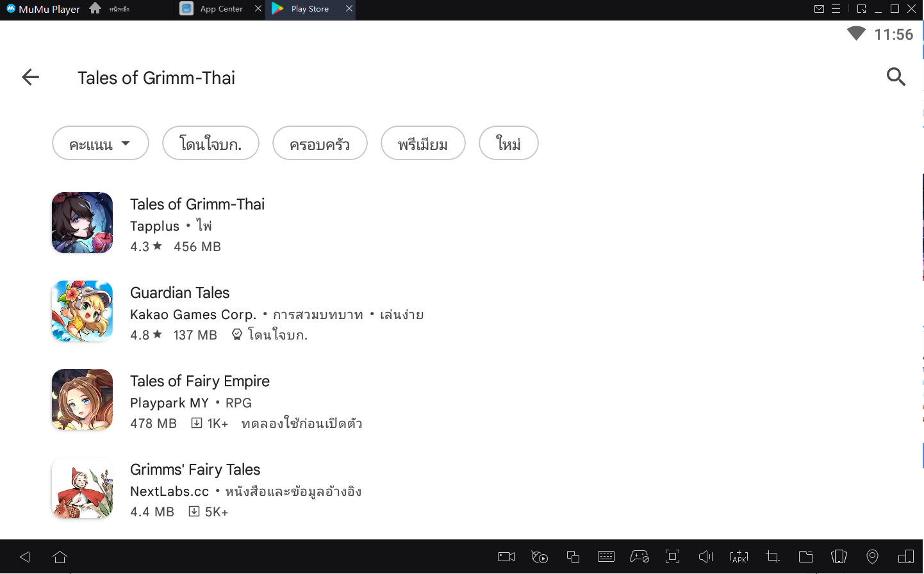Open the shared folder icon
The width and height of the screenshot is (924, 574).
coord(805,557)
